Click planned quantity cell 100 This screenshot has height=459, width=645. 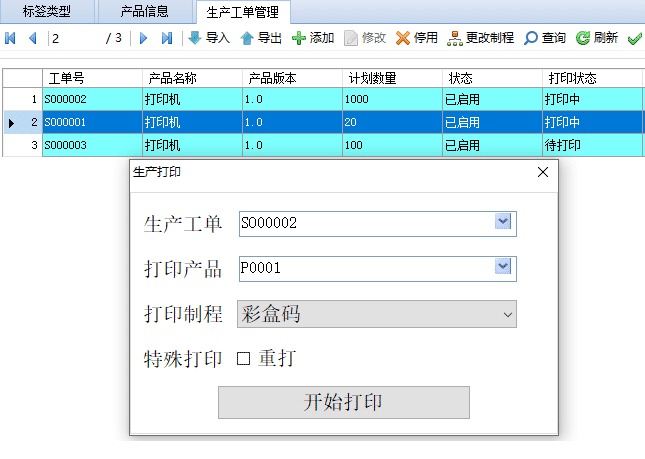pos(392,145)
